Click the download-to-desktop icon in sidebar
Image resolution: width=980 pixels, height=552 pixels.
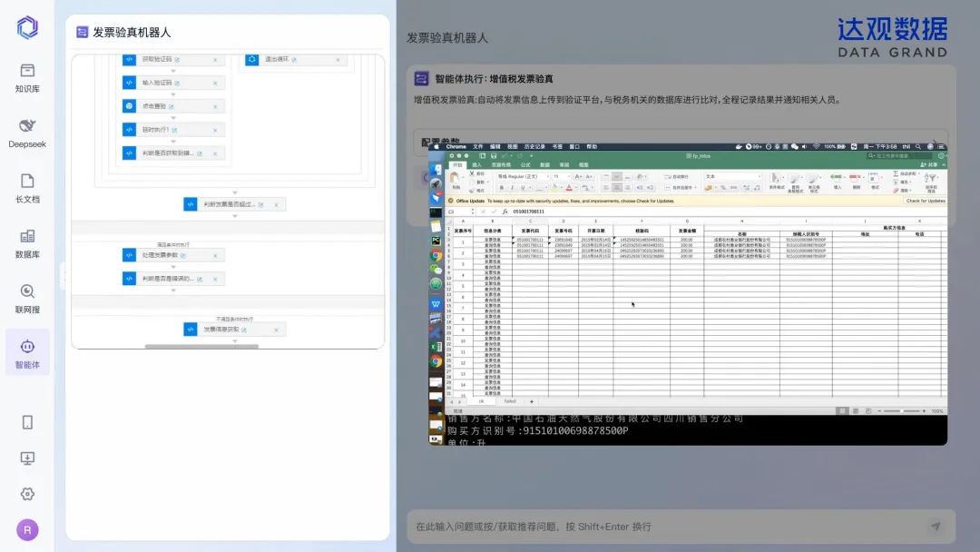tap(27, 458)
